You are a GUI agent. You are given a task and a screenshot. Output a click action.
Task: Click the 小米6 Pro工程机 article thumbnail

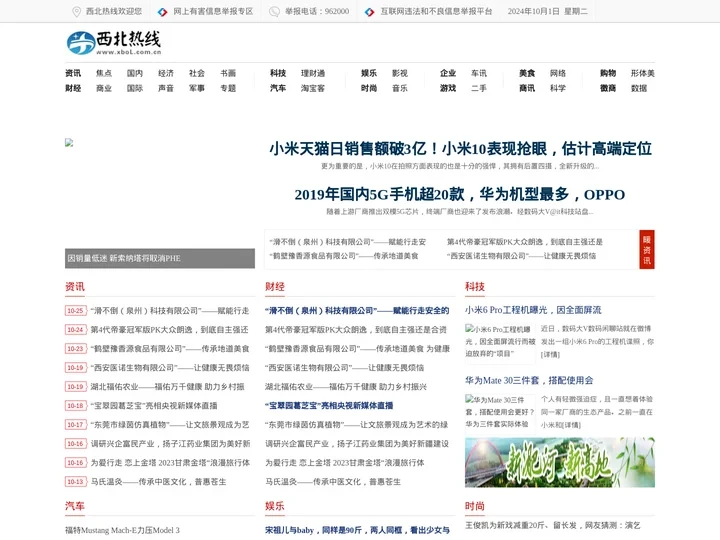(x=500, y=342)
